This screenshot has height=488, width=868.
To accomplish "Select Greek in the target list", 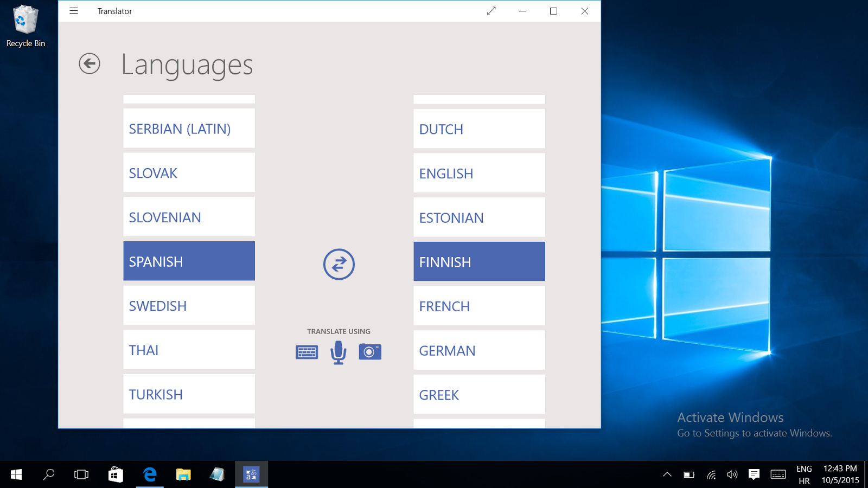I will (x=479, y=395).
